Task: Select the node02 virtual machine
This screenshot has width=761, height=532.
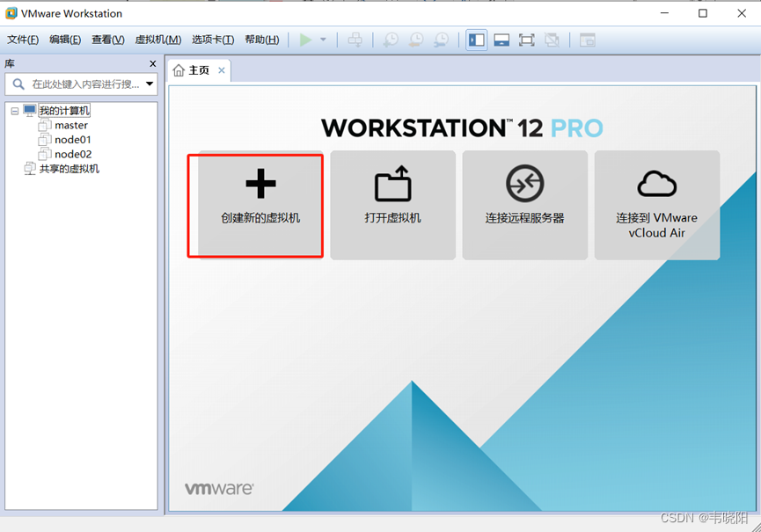Action: (x=73, y=154)
